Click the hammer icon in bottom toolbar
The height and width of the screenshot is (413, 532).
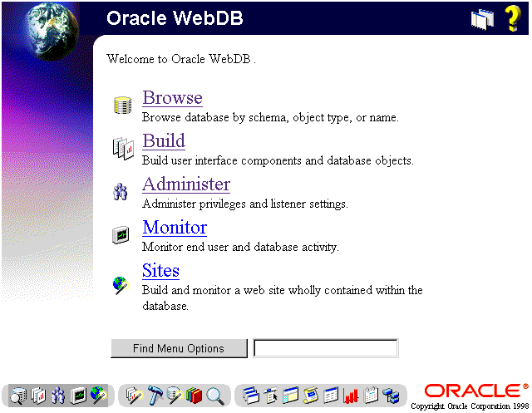click(x=155, y=395)
